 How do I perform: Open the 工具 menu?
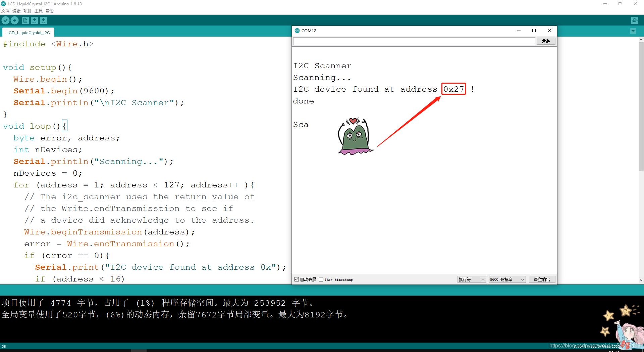pos(38,11)
